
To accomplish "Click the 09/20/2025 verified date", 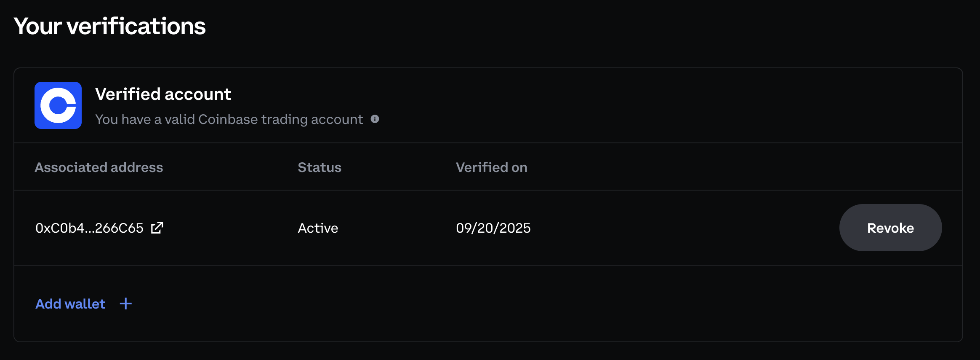I will pyautogui.click(x=493, y=228).
